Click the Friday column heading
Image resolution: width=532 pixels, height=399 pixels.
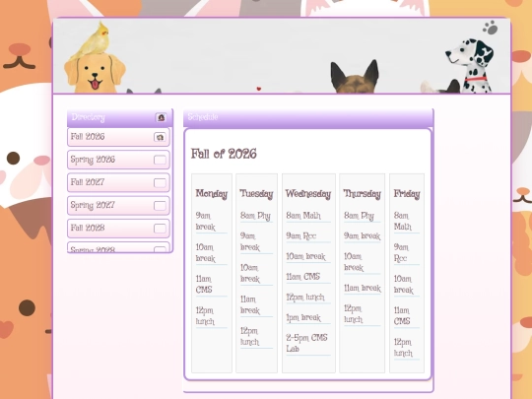(x=407, y=194)
